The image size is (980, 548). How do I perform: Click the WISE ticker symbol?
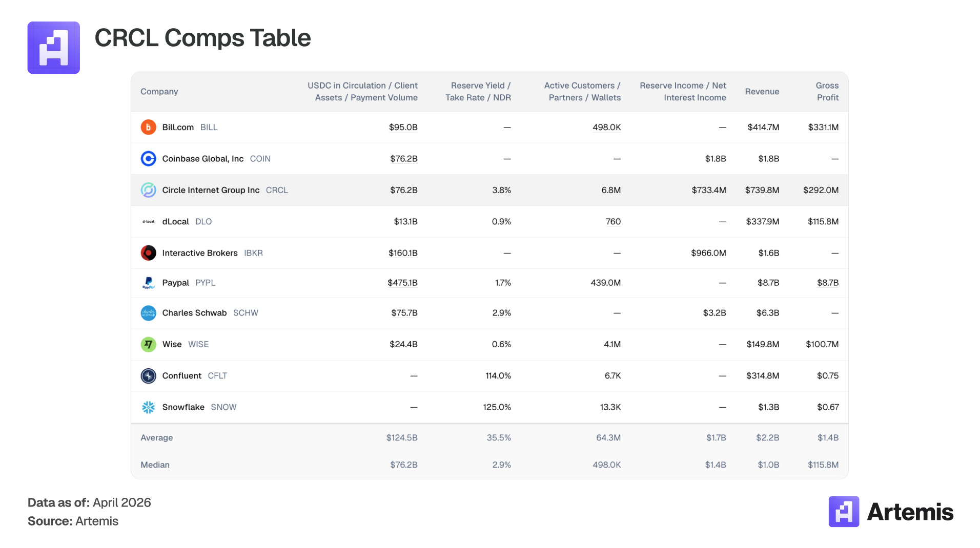pyautogui.click(x=198, y=344)
